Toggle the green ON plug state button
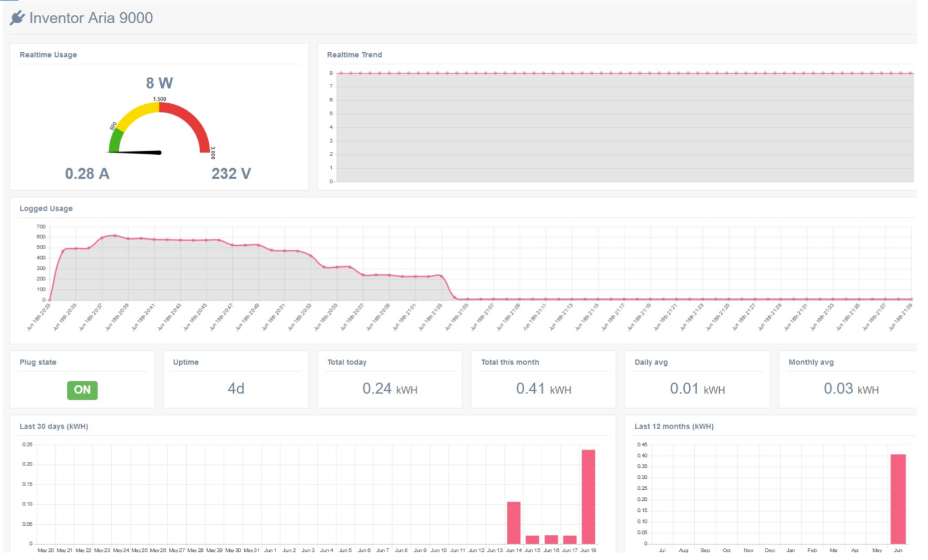 [x=82, y=390]
